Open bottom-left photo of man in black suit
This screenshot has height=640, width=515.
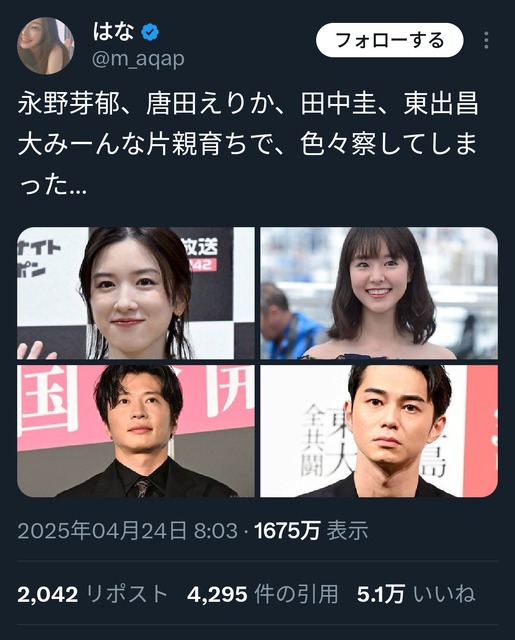(135, 431)
